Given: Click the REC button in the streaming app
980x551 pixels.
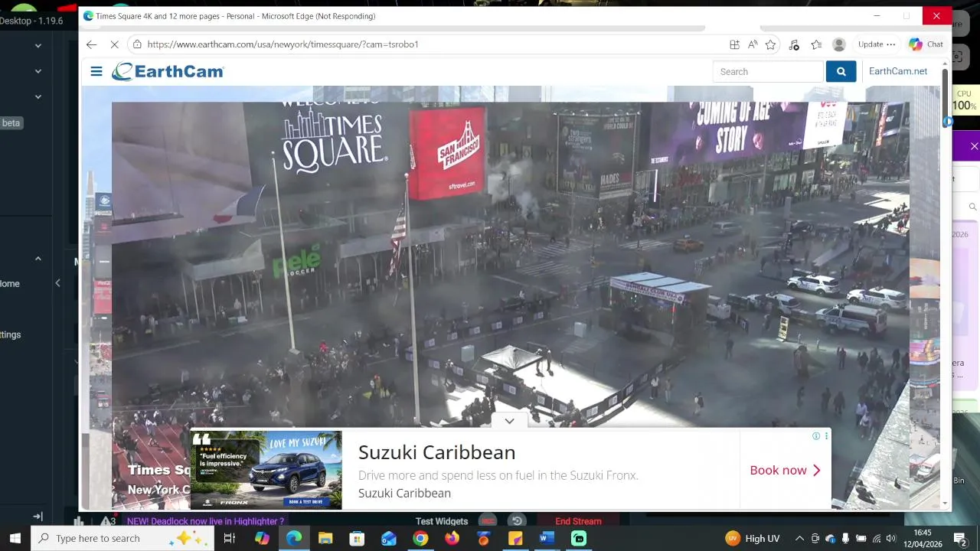Looking at the screenshot, I should tap(486, 521).
